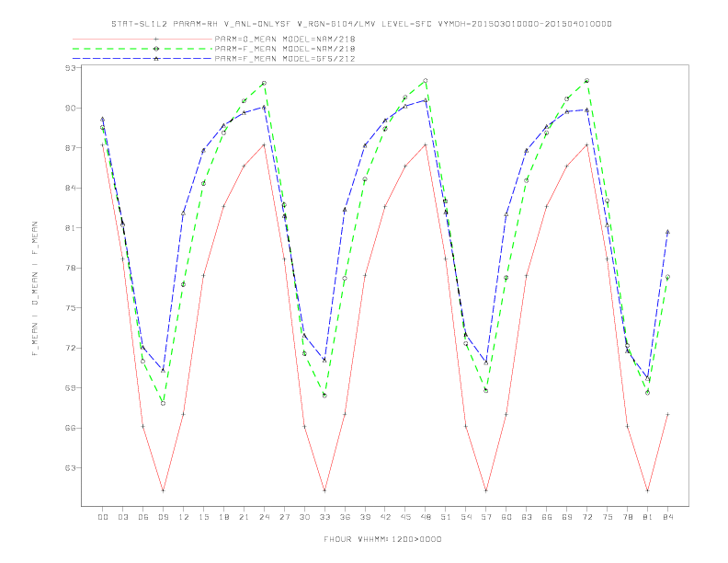Screen dimensions: 728x563
Task: Click x-axis forecast hour label 72
Action: [586, 517]
